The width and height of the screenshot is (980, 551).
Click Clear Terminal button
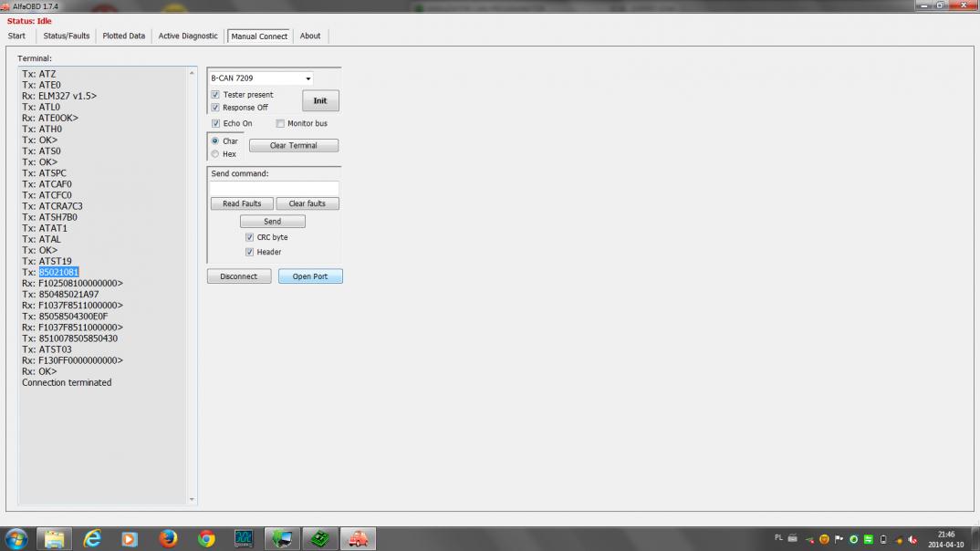point(294,146)
